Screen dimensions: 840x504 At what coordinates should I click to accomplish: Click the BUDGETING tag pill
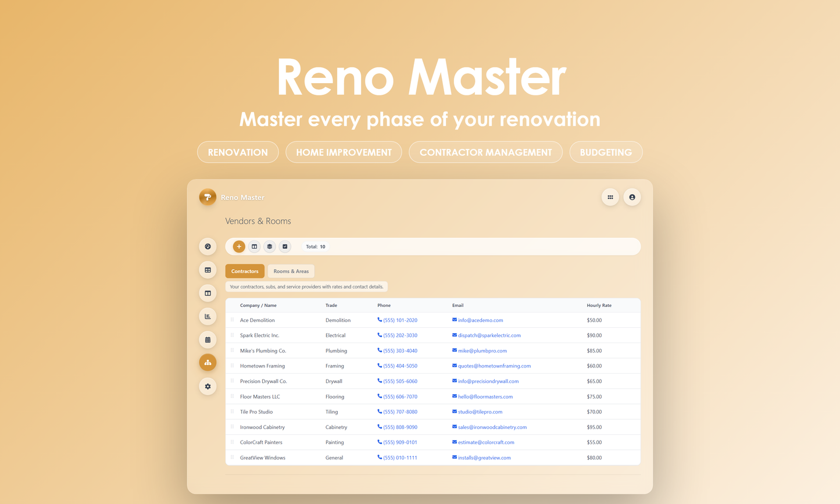click(x=606, y=152)
